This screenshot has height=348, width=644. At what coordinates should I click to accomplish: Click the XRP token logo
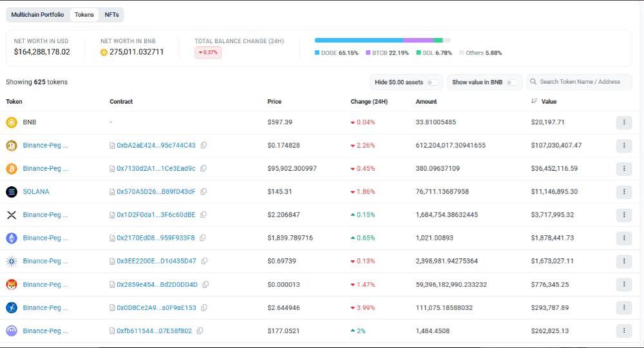point(12,215)
